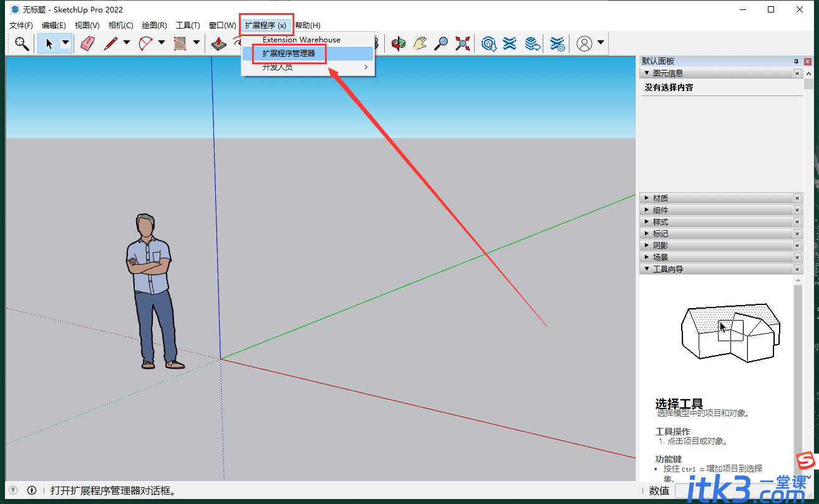
Task: Close the 工具向导 panel
Action: (x=797, y=269)
